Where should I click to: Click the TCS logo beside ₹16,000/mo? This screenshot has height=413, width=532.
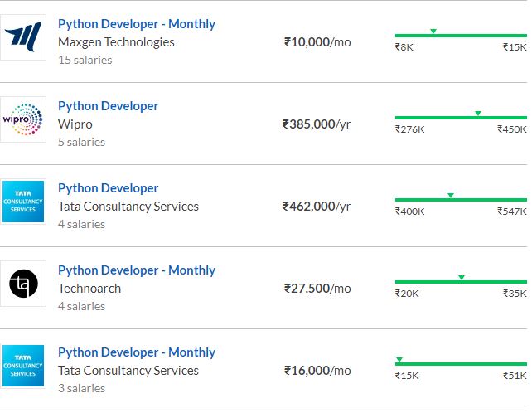coord(23,366)
